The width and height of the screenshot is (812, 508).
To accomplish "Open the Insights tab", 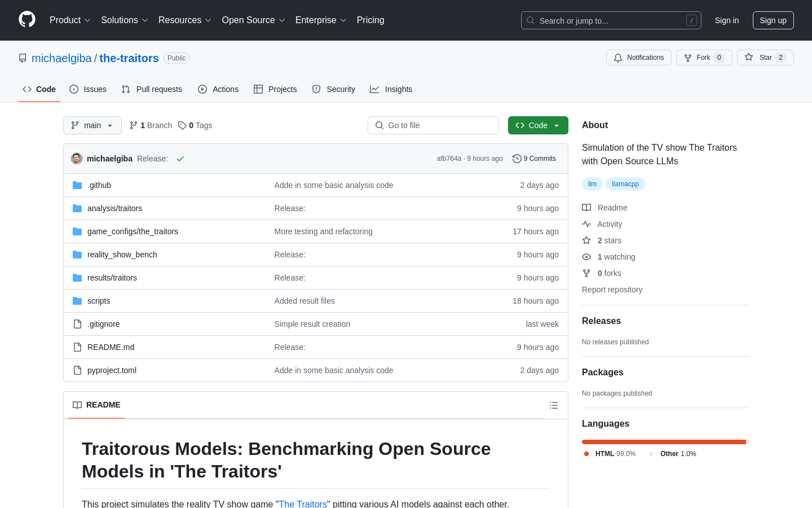I will point(391,89).
